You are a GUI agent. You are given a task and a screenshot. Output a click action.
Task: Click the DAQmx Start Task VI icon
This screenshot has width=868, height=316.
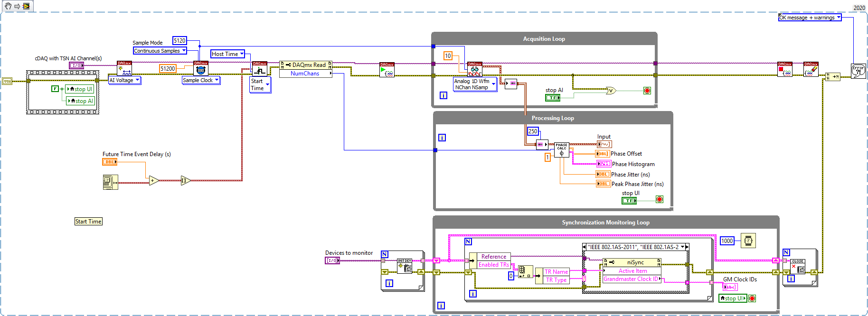click(x=387, y=70)
